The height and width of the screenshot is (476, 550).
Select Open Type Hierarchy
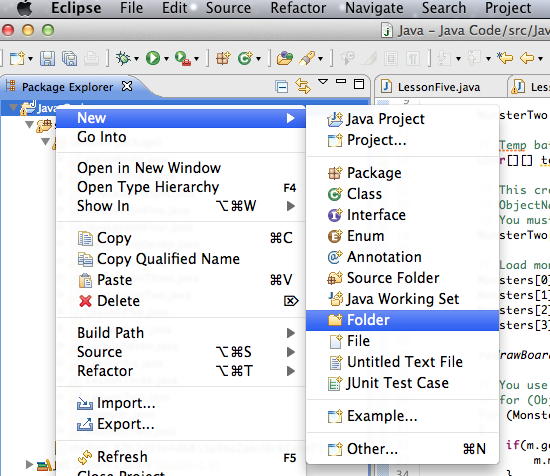coord(181,187)
